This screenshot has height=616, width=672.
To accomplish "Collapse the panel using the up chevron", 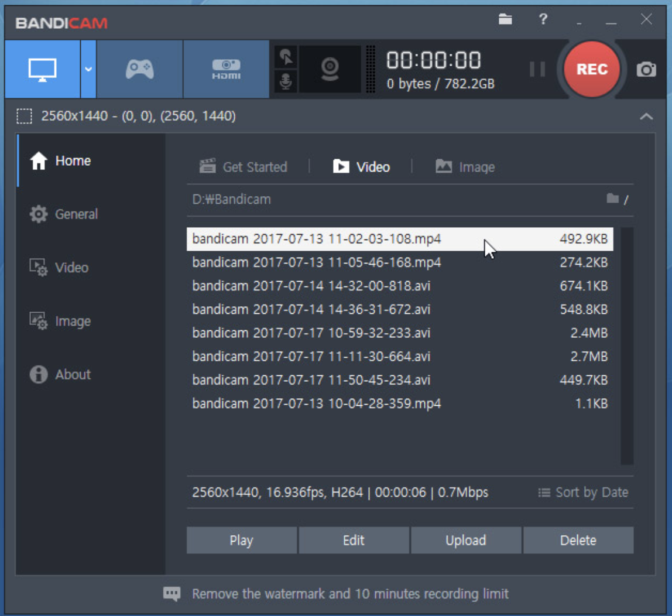I will (646, 117).
